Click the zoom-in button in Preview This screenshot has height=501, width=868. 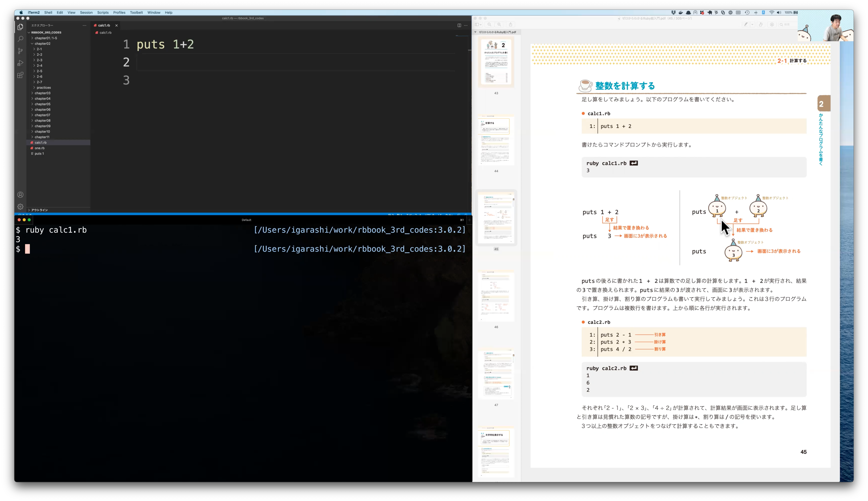pos(499,24)
